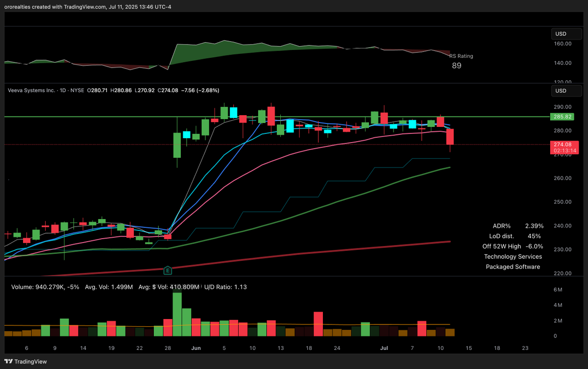This screenshot has height=369, width=588.
Task: Click the high value H280.86
Action: click(x=121, y=91)
